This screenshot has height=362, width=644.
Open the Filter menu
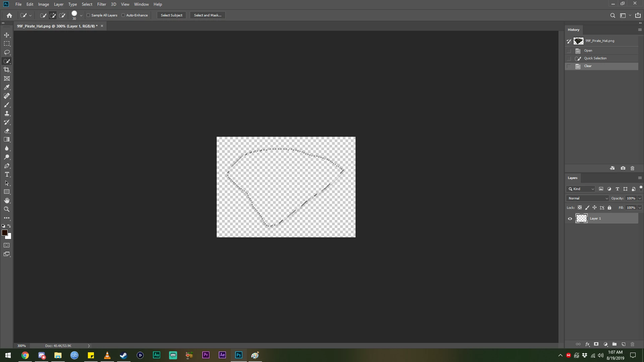(x=101, y=4)
